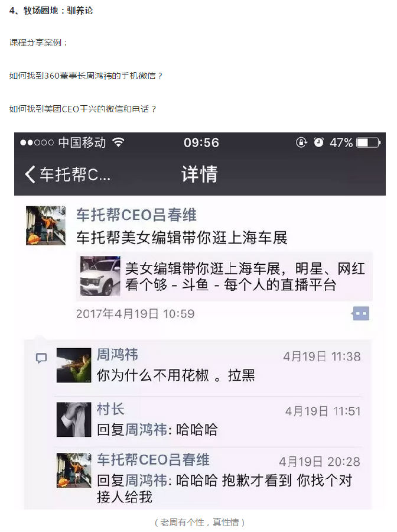
Task: Open the white car link thumbnail
Action: (100, 276)
